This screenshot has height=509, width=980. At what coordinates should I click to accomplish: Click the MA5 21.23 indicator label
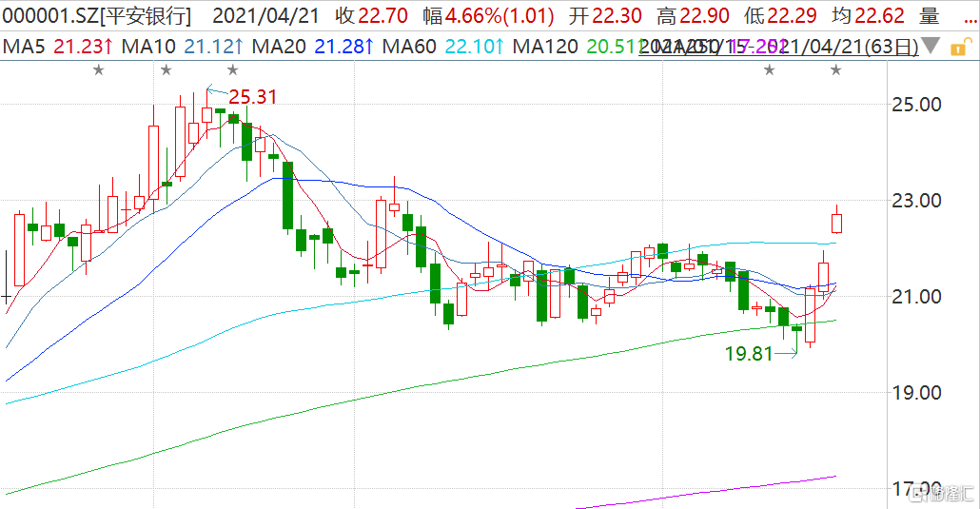(x=58, y=47)
